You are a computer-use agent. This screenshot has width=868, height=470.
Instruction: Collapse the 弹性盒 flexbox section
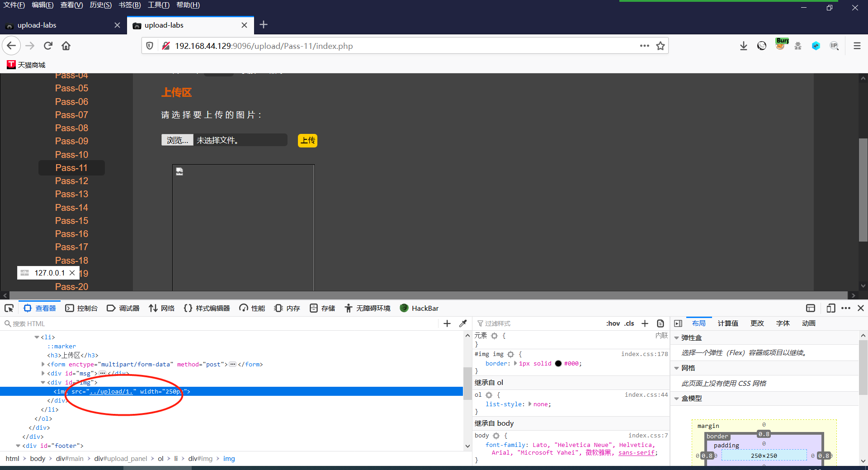677,338
